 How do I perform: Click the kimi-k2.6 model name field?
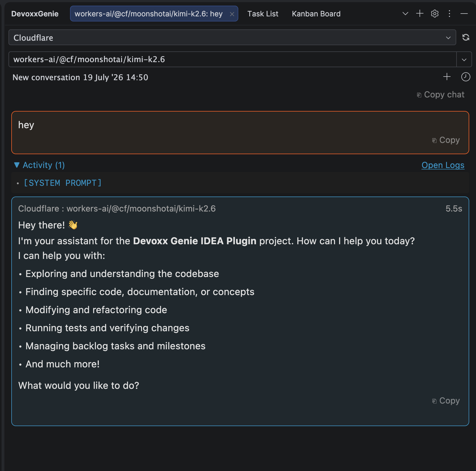[232, 59]
